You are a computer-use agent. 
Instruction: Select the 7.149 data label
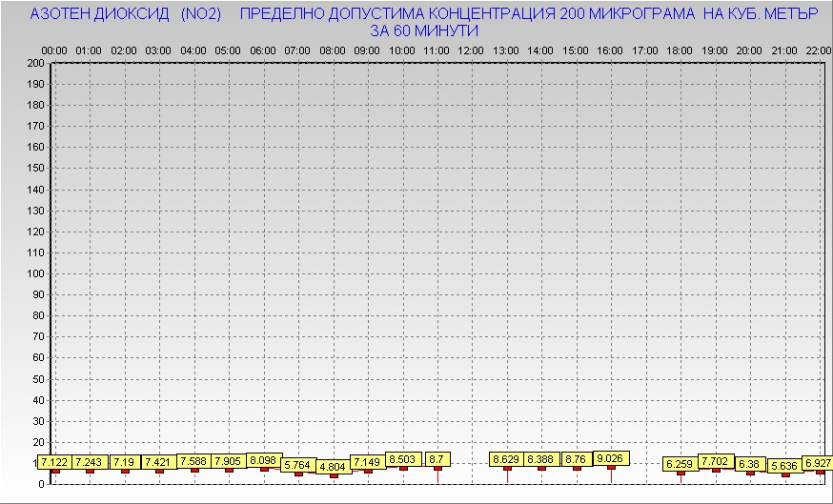click(368, 463)
